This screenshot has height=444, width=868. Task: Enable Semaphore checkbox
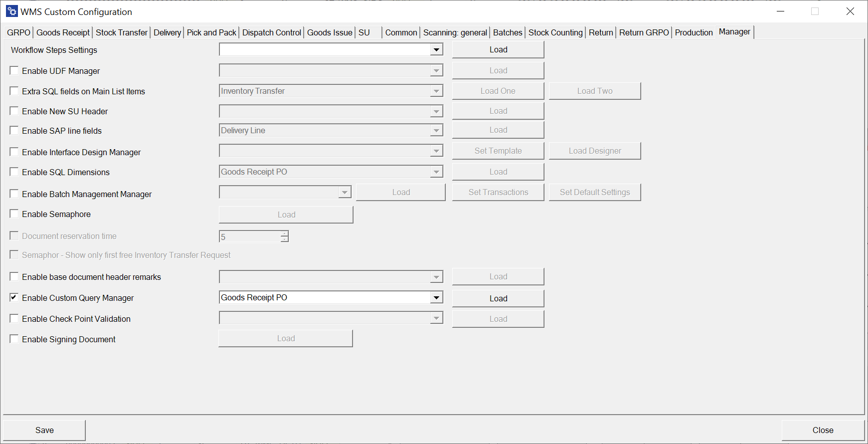click(14, 214)
